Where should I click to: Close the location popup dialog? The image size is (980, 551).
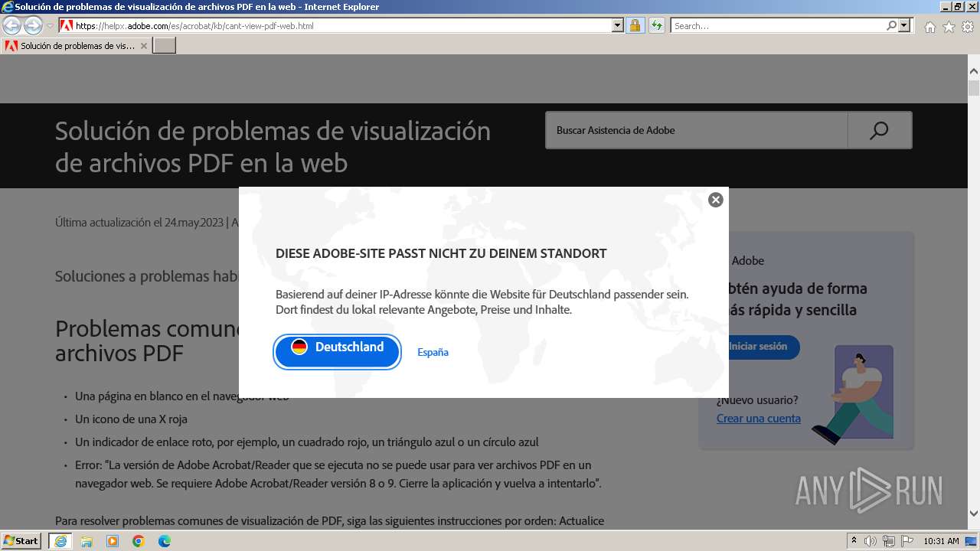[x=716, y=200]
